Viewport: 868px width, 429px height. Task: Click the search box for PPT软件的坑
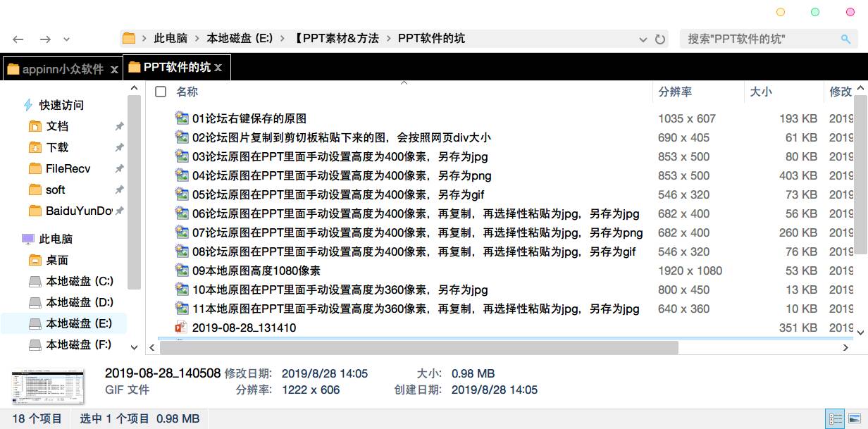click(761, 39)
